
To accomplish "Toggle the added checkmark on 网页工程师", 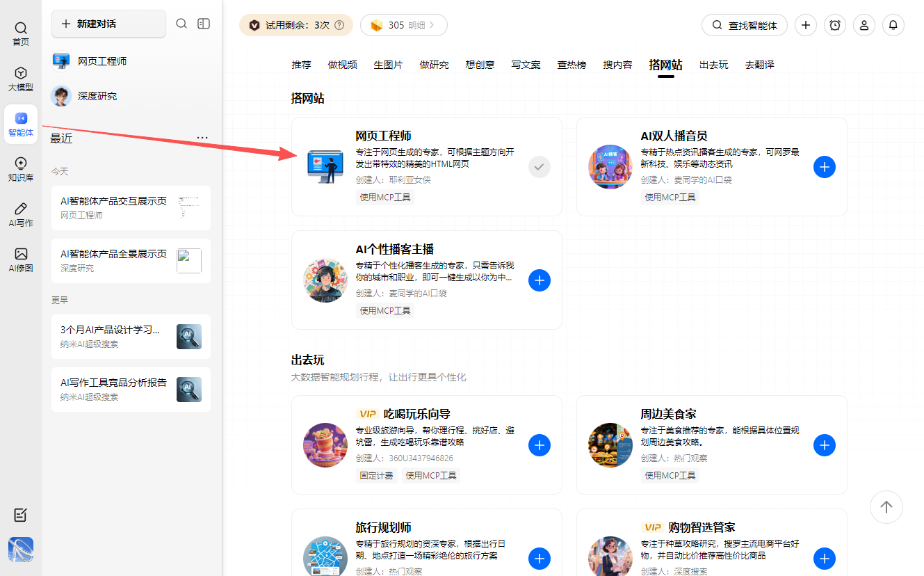I will 540,167.
